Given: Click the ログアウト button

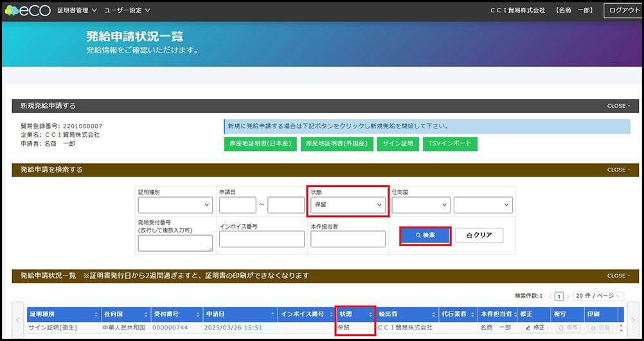Looking at the screenshot, I should 624,11.
